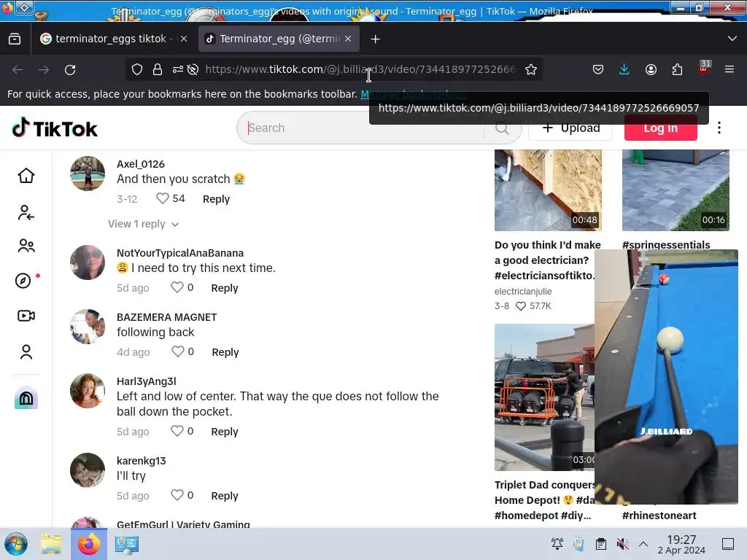Focus the TikTok Search field

[365, 128]
